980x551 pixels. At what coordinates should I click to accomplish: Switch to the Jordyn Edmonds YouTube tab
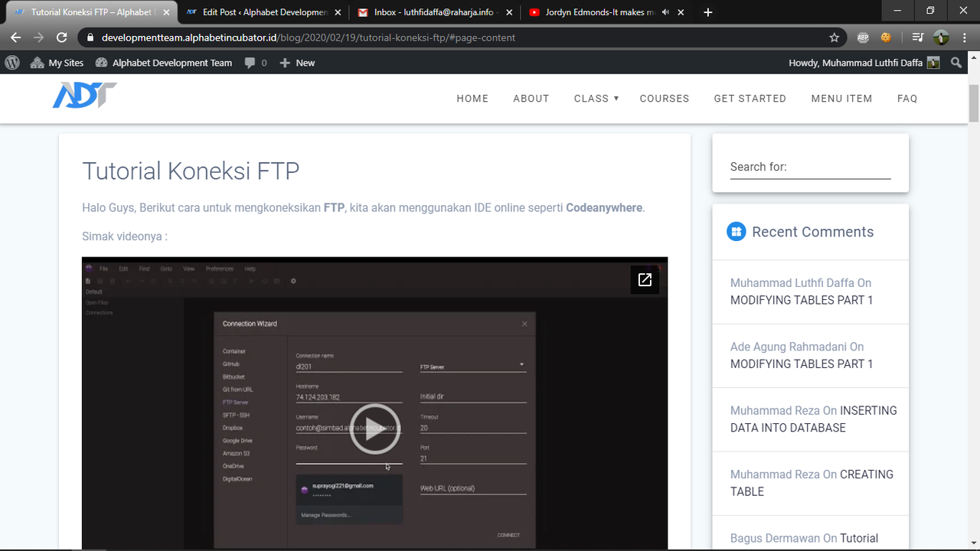[x=606, y=12]
